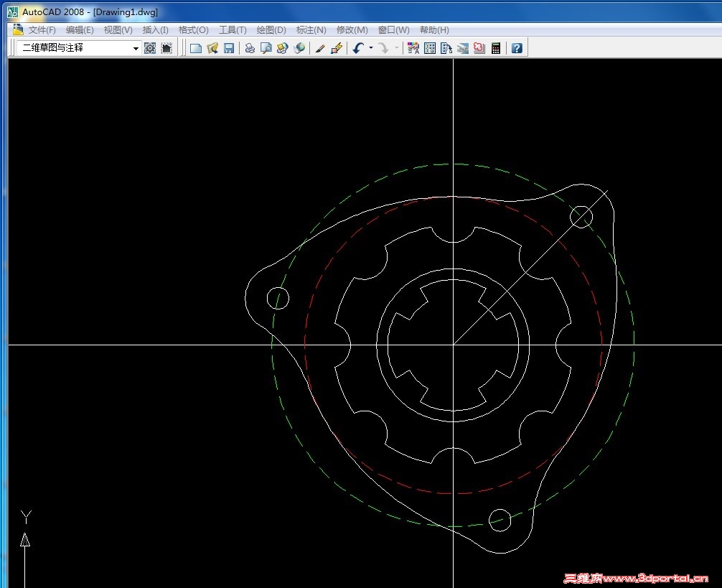Click the Plot printer icon
Screen dimensions: 722x588
click(x=250, y=48)
